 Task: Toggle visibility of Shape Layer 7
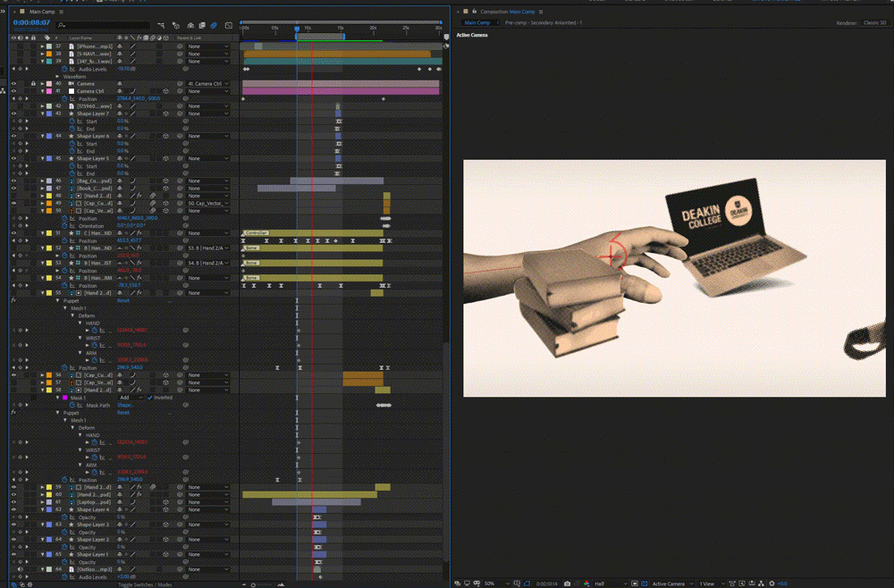click(13, 113)
